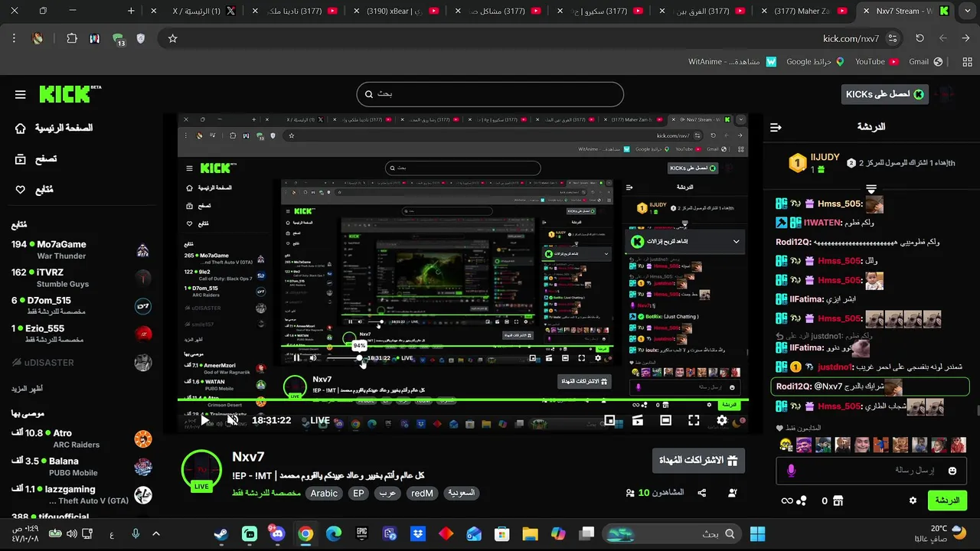980x551 pixels.
Task: Open lazzgaming recommended channel
Action: coord(80,494)
